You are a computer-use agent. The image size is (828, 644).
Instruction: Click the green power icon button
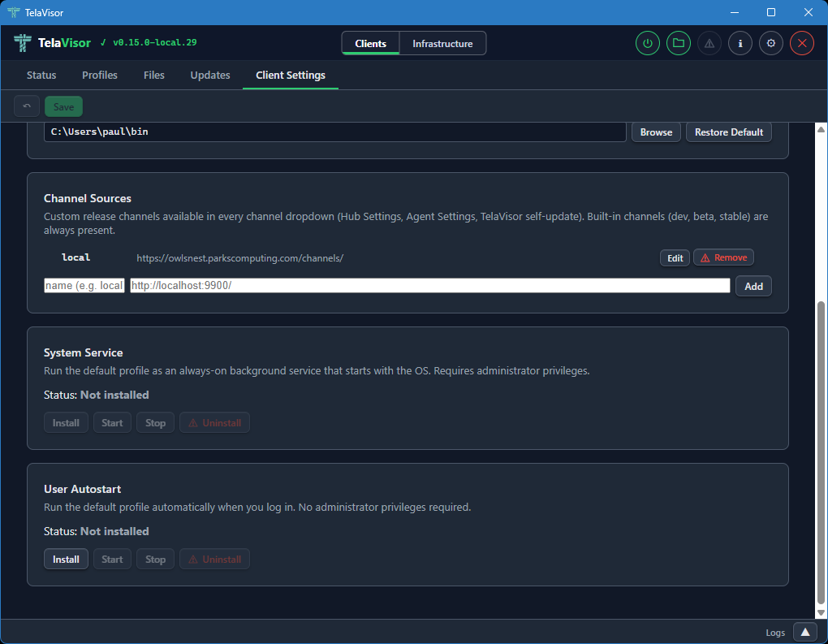[648, 43]
